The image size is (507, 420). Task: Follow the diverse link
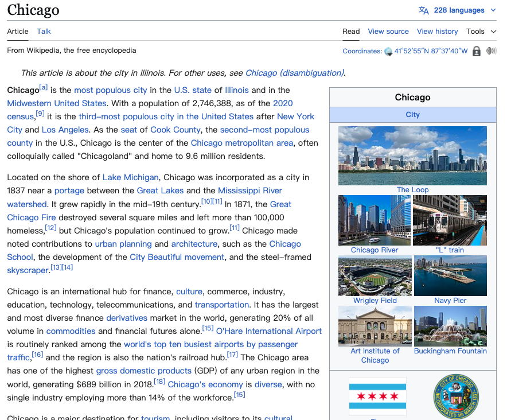[x=268, y=384]
